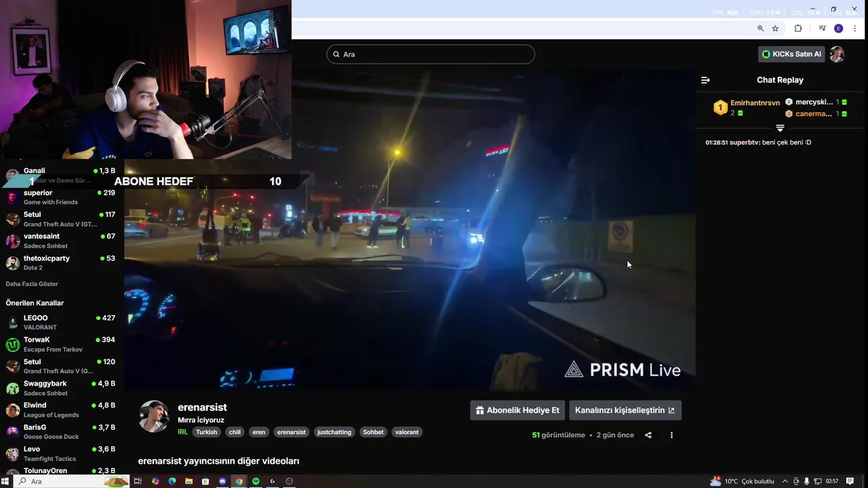Open Microsoft Store from the taskbar

pyautogui.click(x=205, y=481)
